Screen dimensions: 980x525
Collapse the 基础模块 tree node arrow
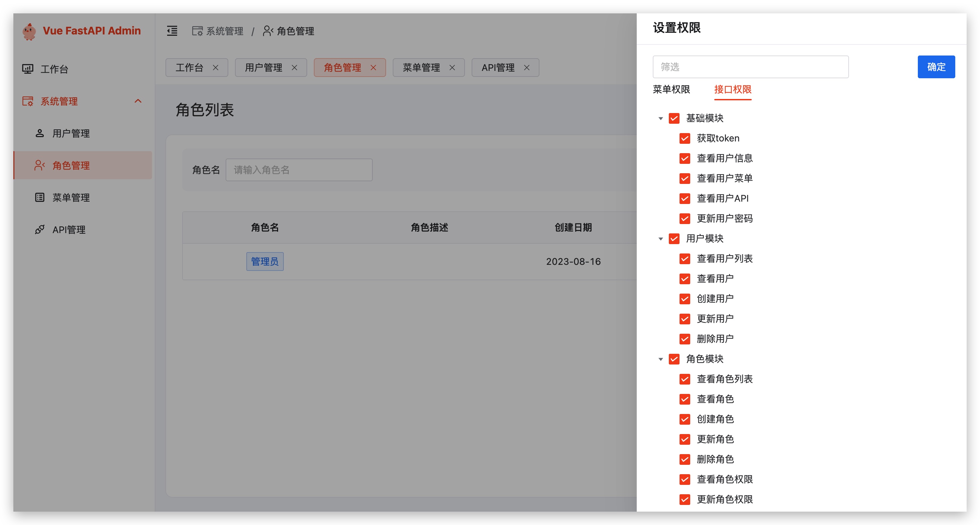pos(660,118)
